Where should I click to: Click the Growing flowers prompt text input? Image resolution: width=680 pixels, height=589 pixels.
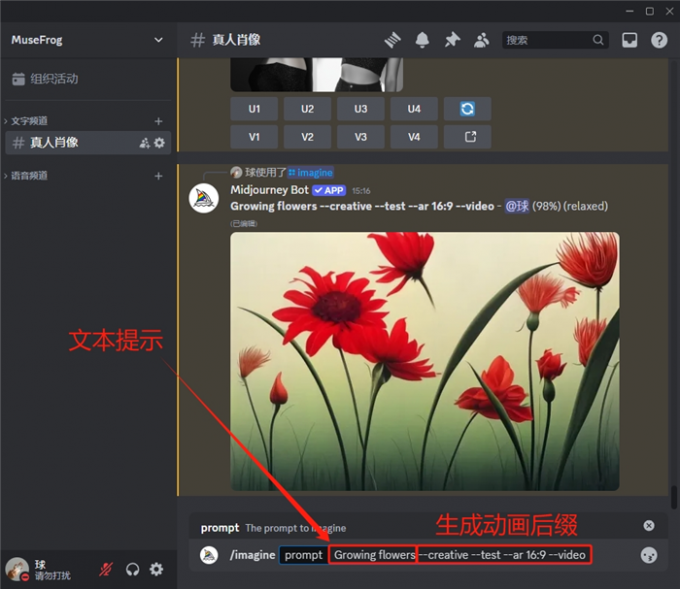373,555
